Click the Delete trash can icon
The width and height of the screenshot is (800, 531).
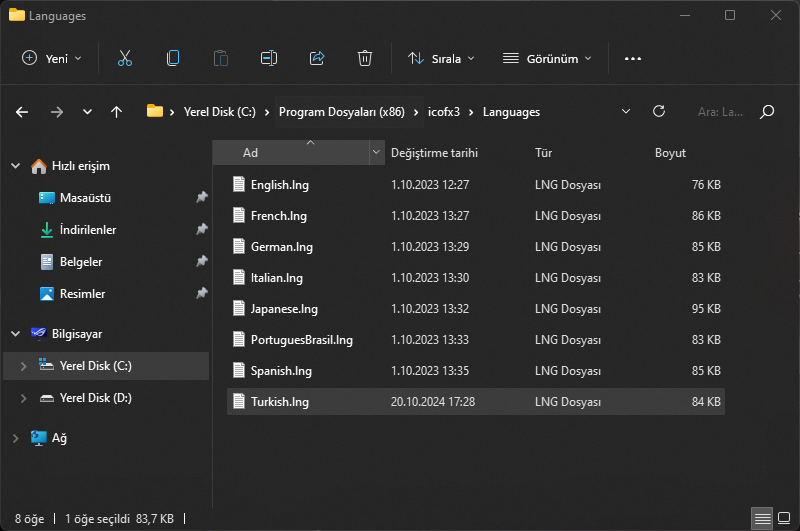(x=365, y=58)
